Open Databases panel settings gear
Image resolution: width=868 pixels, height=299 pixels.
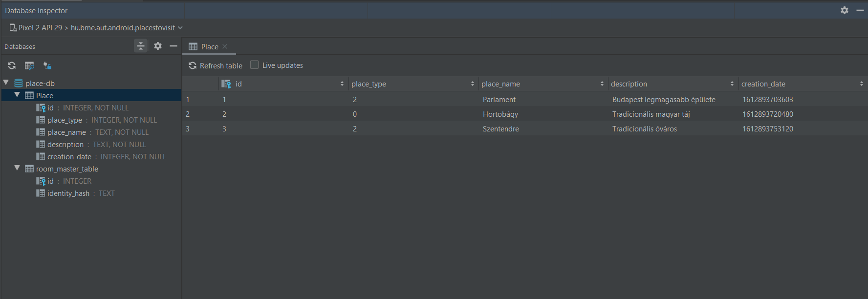coord(158,46)
